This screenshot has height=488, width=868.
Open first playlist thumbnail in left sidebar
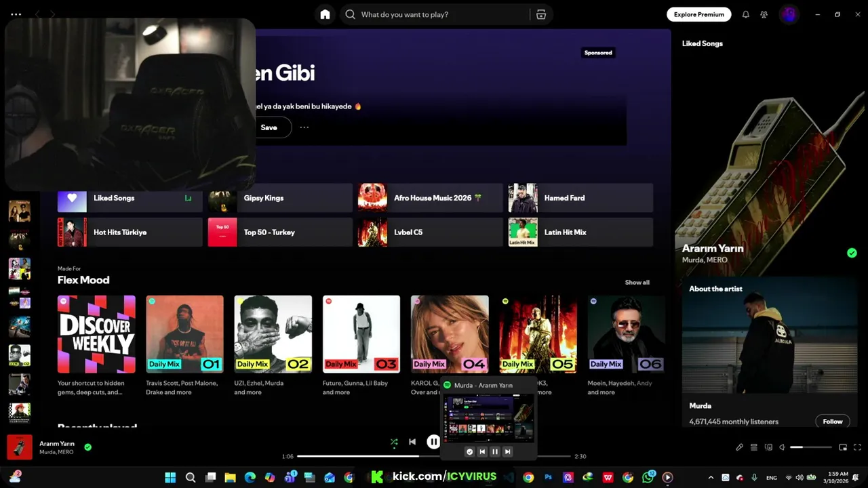point(19,211)
